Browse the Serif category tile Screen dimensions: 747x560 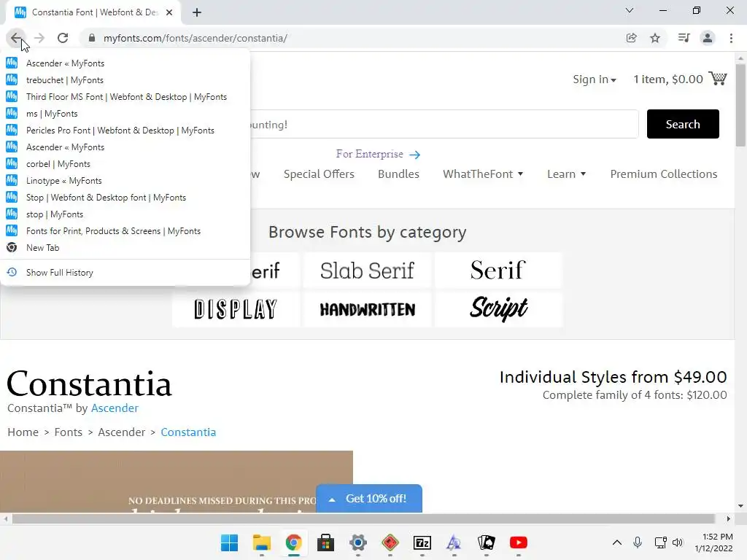point(498,271)
